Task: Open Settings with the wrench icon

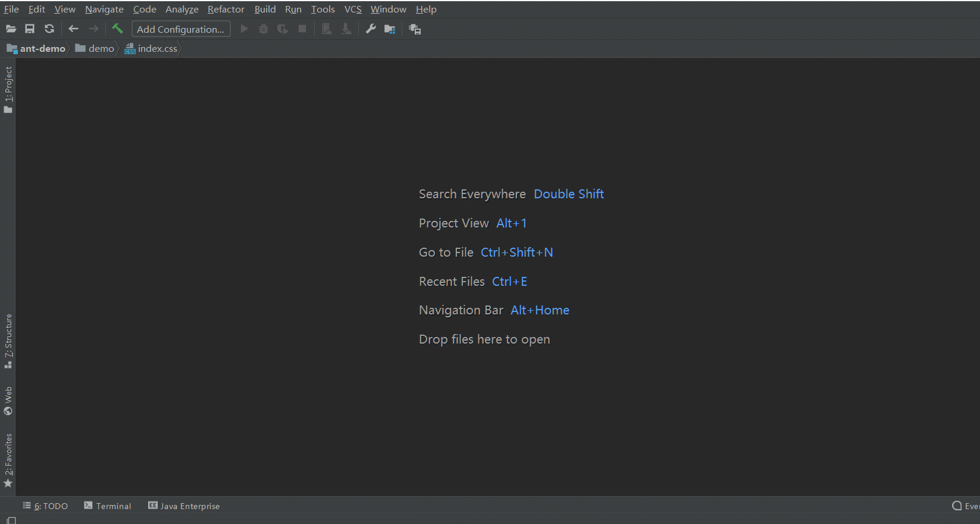Action: [x=371, y=29]
